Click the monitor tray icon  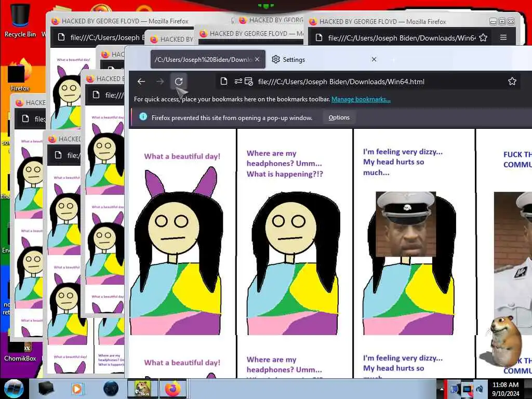pos(467,389)
